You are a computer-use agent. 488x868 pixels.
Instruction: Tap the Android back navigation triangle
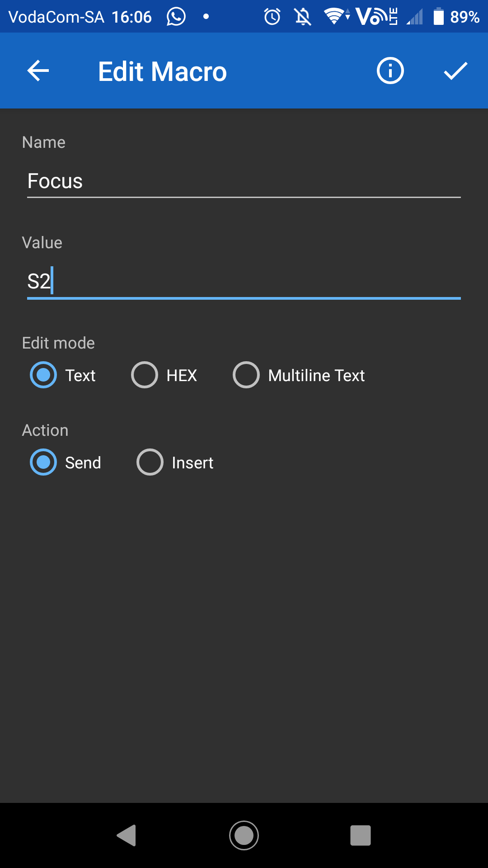127,835
